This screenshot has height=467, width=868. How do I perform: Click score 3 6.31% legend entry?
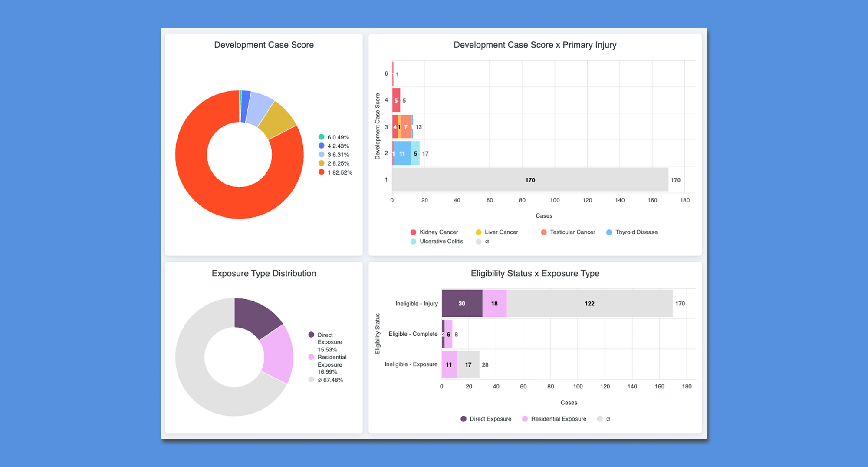coord(334,155)
